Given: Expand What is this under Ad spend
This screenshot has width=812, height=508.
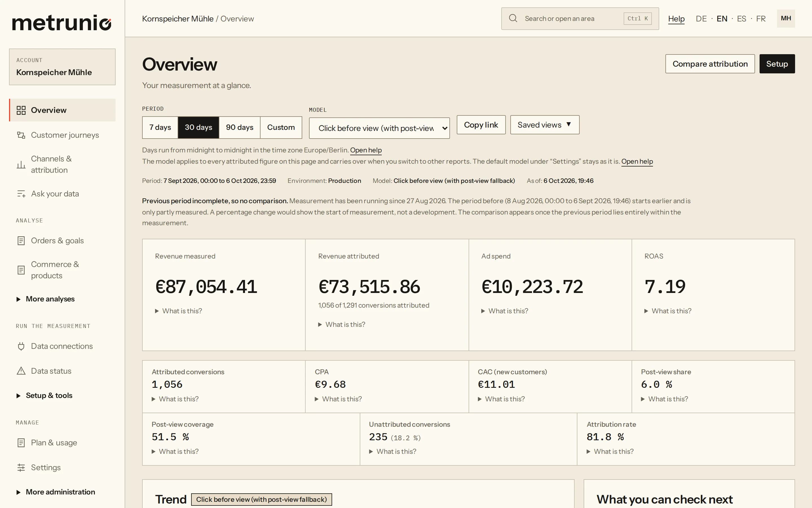Looking at the screenshot, I should [x=505, y=311].
